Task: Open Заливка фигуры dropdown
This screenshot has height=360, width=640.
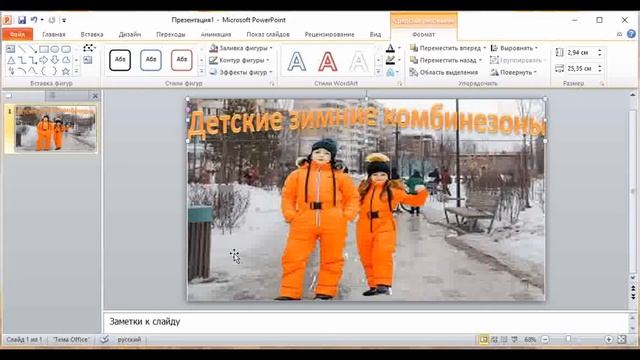Action: [241, 48]
